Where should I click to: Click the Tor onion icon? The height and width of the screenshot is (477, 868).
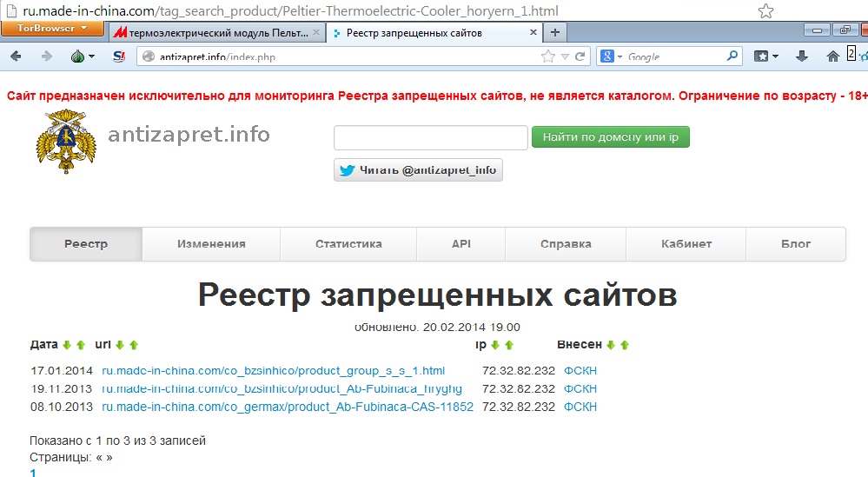coord(77,56)
